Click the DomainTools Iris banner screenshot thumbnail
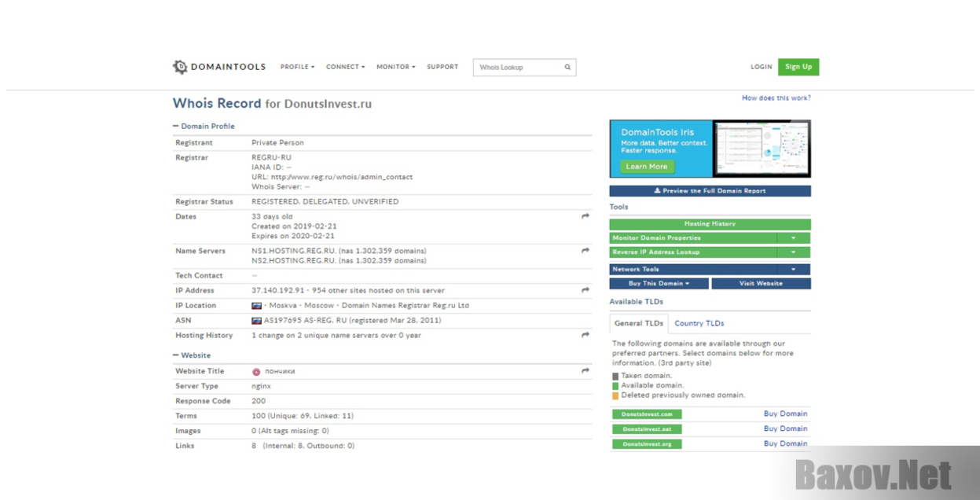This screenshot has height=500, width=980. pos(762,149)
